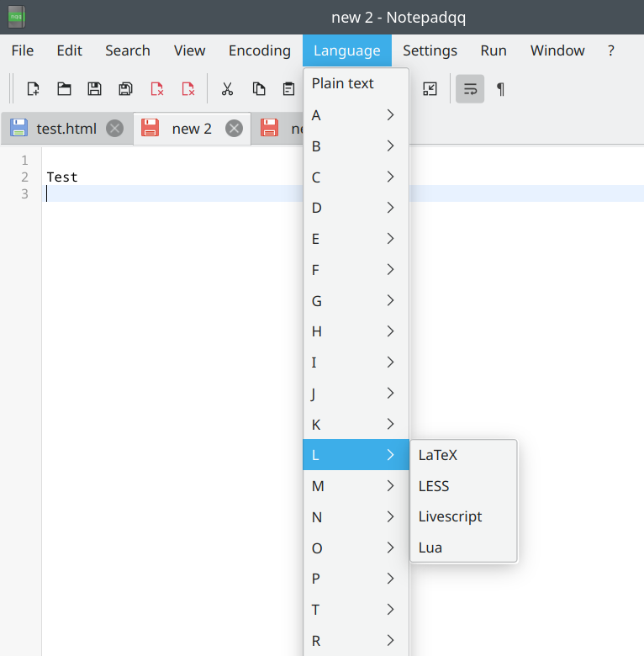Image resolution: width=644 pixels, height=656 pixels.
Task: Switch to the test.html tab
Action: 66,129
